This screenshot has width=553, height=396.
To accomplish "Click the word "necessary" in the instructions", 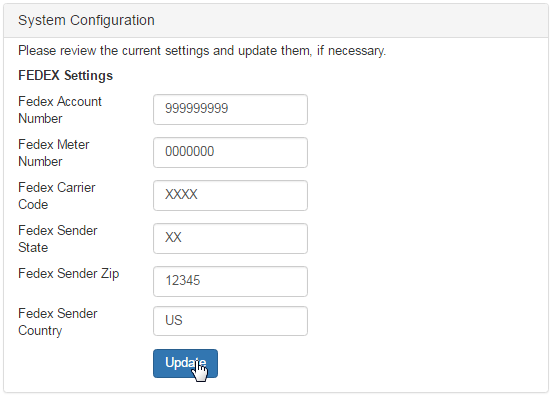I will tap(356, 51).
